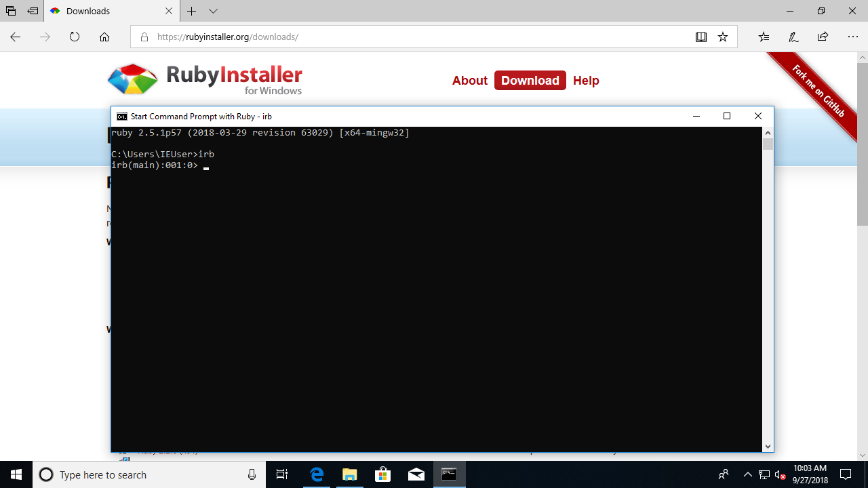Show hidden system tray icons
The width and height of the screenshot is (868, 488).
click(x=748, y=474)
